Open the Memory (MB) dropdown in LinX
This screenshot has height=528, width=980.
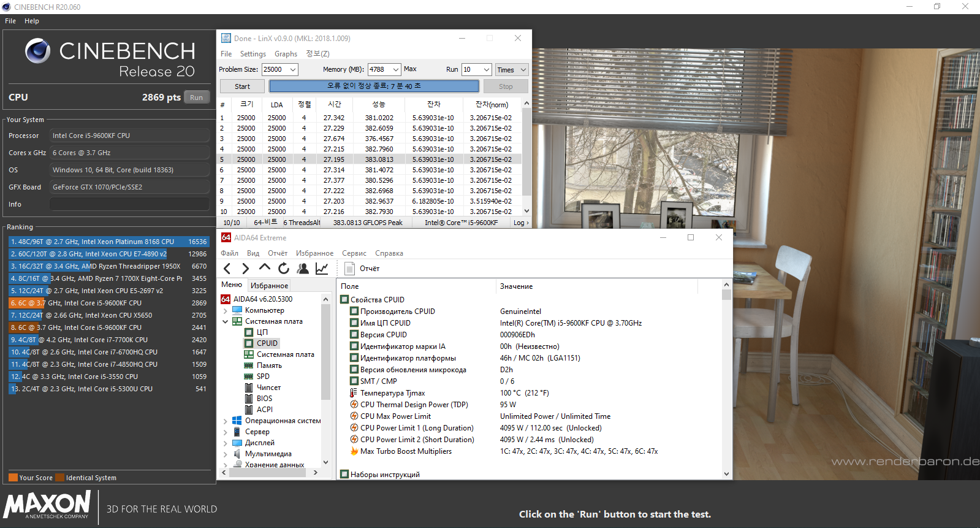point(395,70)
